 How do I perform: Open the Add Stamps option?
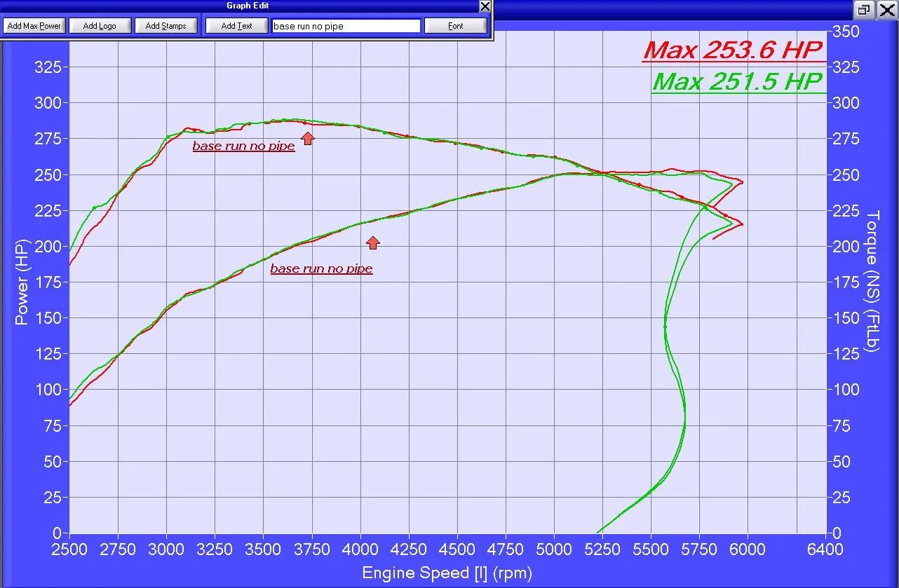tap(166, 26)
